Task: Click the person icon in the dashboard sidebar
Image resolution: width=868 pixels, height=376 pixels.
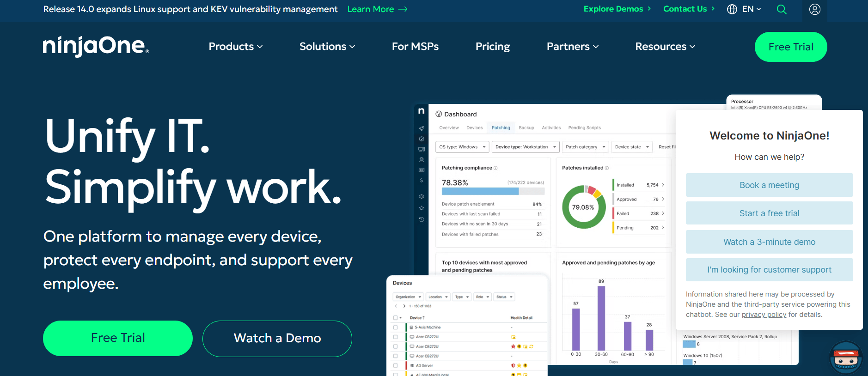Action: coord(422,160)
